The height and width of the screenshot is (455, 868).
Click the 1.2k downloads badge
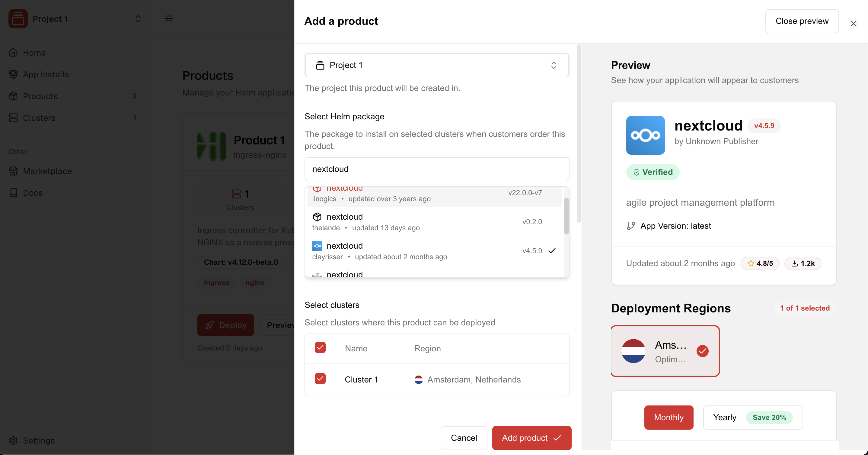[803, 263]
